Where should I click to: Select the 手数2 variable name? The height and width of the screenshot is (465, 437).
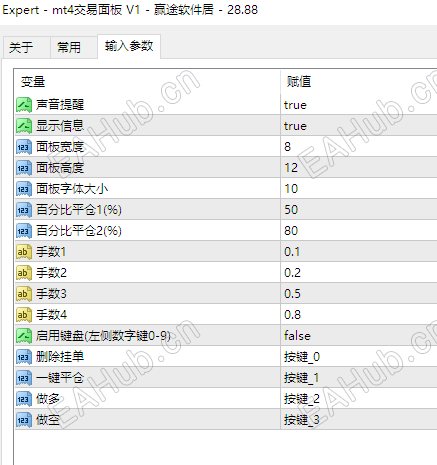tap(51, 273)
